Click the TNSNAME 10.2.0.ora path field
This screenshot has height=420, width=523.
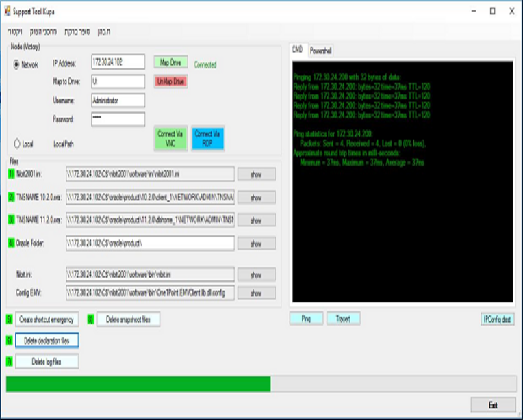150,197
